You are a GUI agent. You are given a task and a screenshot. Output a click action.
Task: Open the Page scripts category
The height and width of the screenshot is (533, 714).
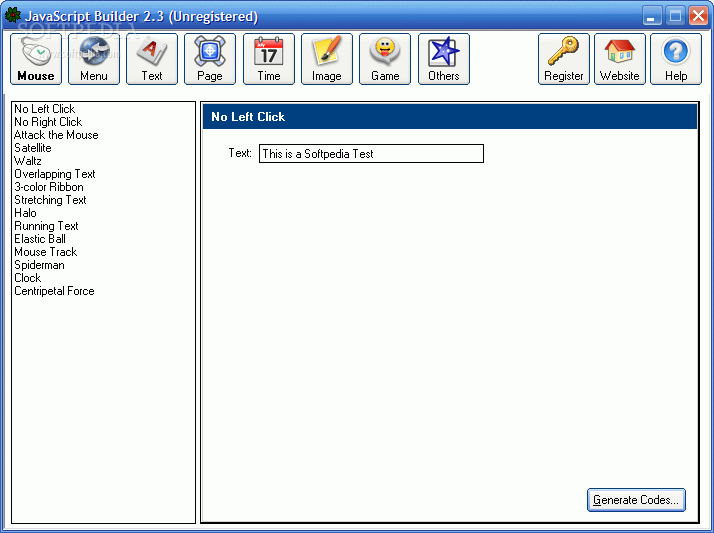point(210,59)
